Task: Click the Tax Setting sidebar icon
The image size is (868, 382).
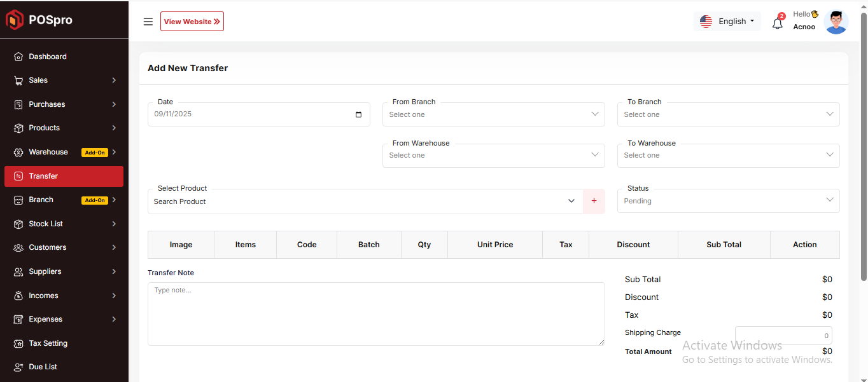Action: pos(18,343)
